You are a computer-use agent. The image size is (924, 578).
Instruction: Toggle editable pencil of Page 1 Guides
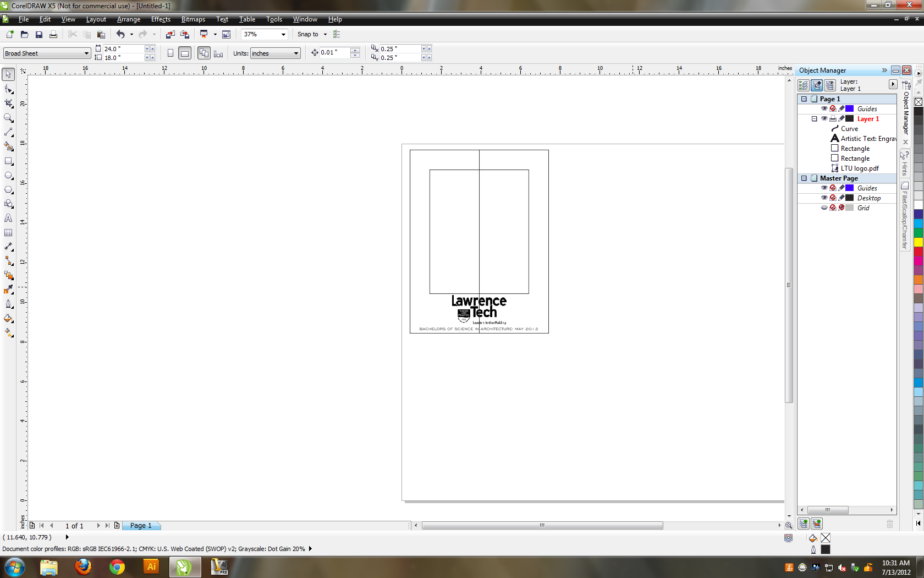click(841, 108)
